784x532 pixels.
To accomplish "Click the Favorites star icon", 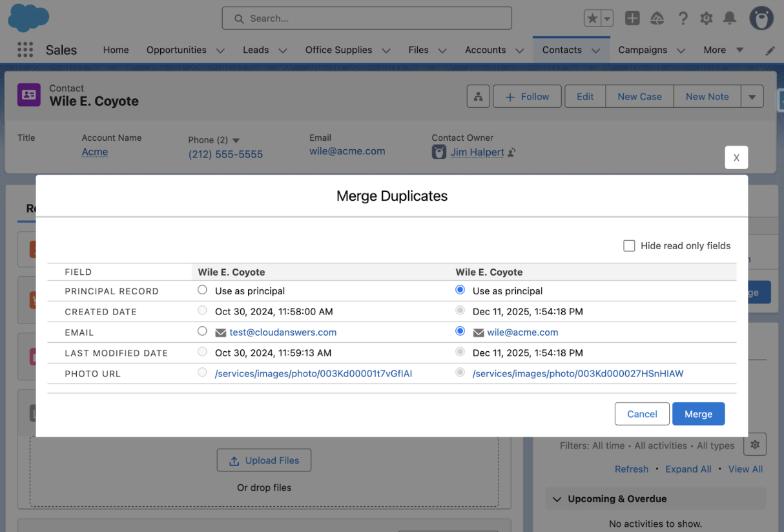I will (x=592, y=19).
